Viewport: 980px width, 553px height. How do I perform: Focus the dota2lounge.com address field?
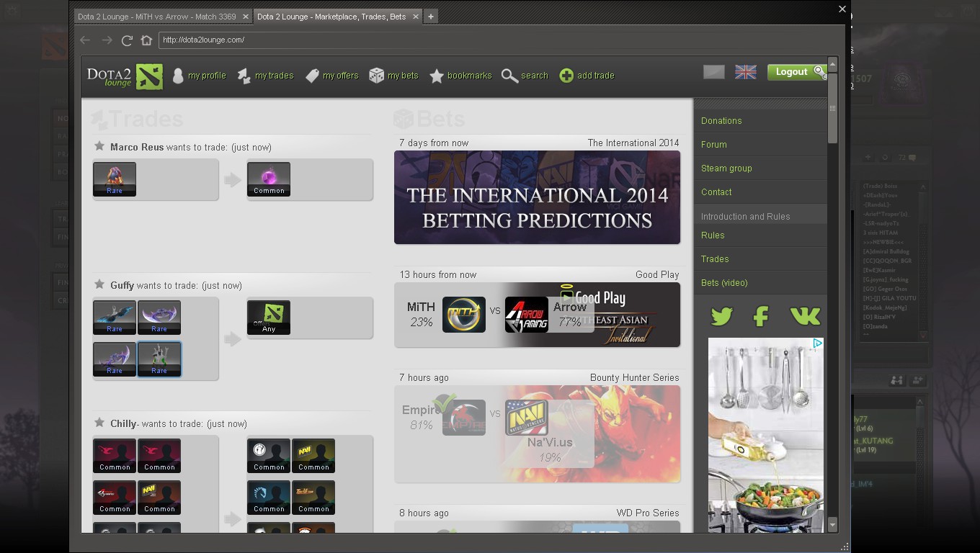pyautogui.click(x=497, y=40)
